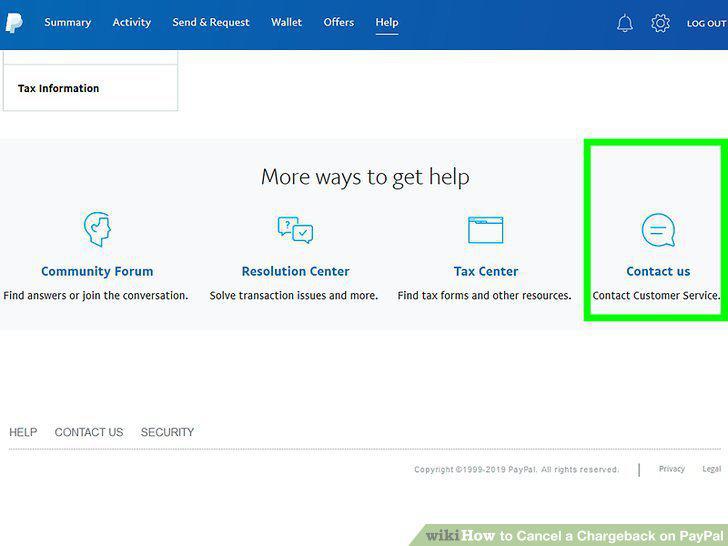Open Tax Information in the sidebar
The height and width of the screenshot is (546, 728).
pos(91,88)
